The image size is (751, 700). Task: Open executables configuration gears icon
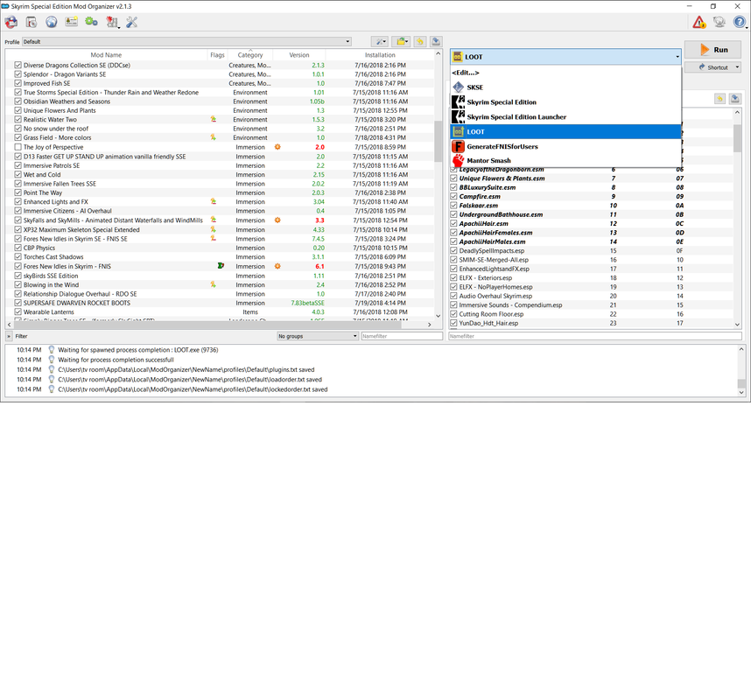click(91, 22)
